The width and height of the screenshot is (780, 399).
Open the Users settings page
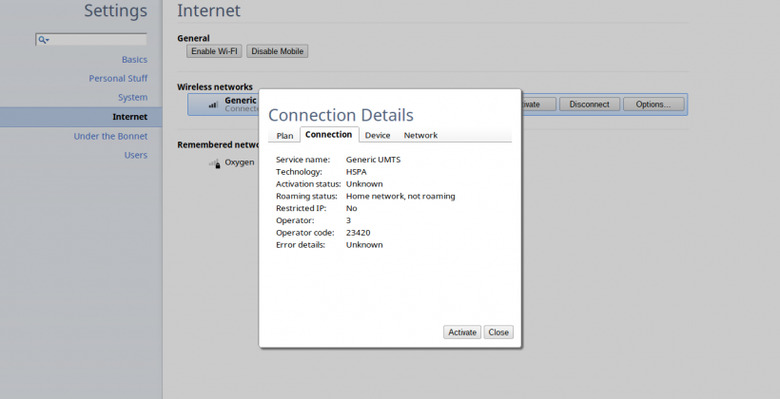coord(136,155)
